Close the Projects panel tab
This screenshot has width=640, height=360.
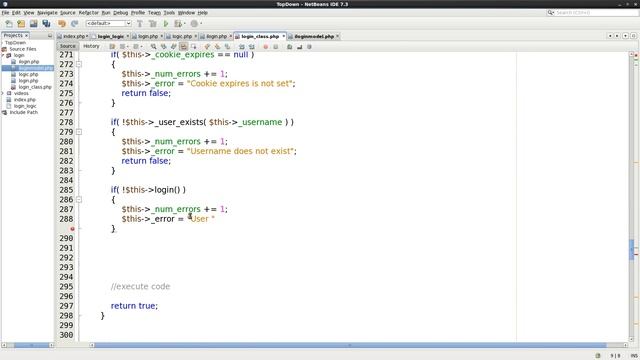(x=27, y=36)
